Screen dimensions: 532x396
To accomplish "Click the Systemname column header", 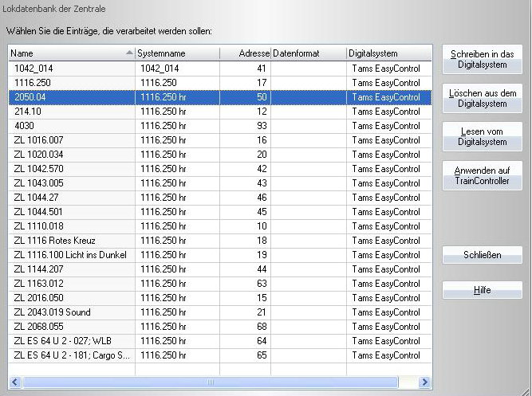I will [177, 53].
